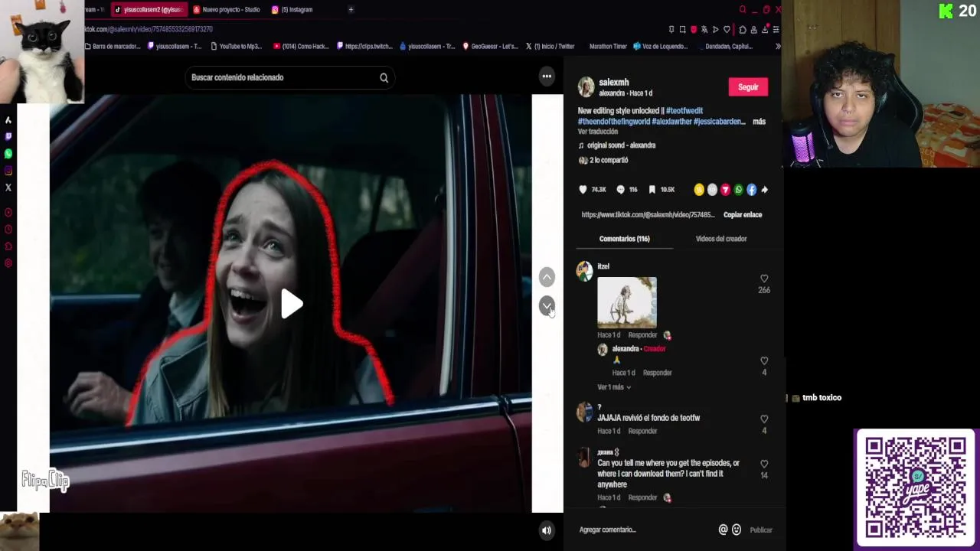Click the @ mention icon in comment box
This screenshot has height=551, width=980.
723,530
